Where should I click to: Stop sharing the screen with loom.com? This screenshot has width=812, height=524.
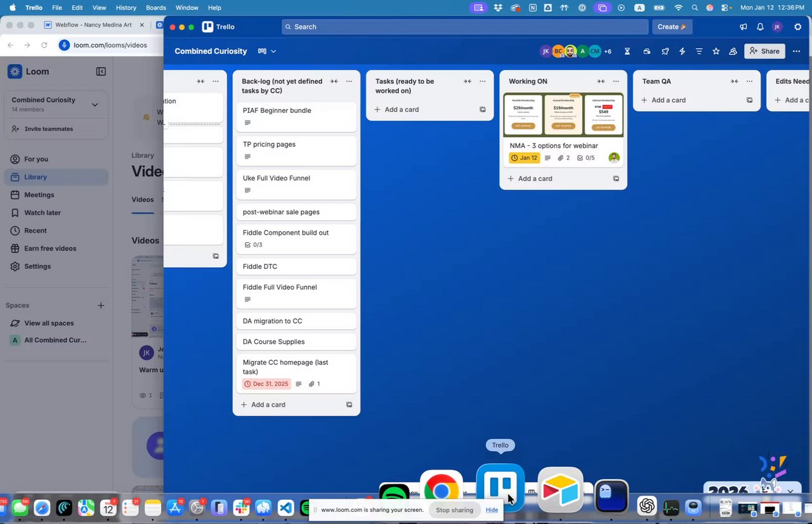[454, 510]
